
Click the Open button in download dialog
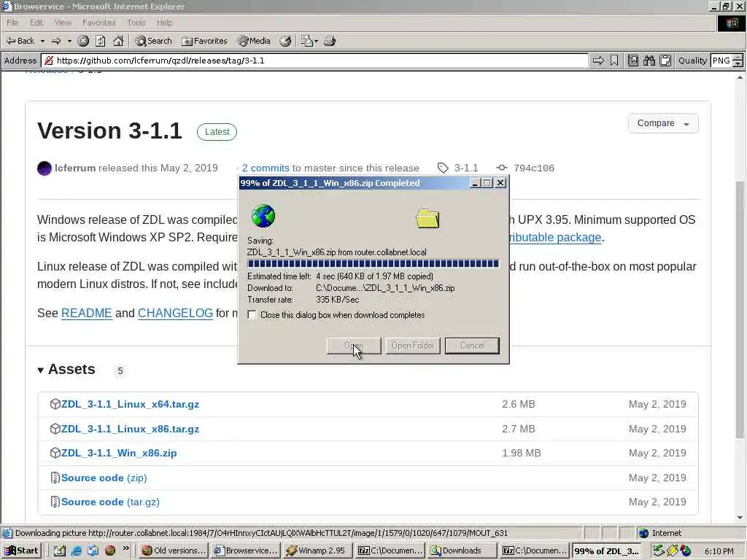tap(354, 346)
